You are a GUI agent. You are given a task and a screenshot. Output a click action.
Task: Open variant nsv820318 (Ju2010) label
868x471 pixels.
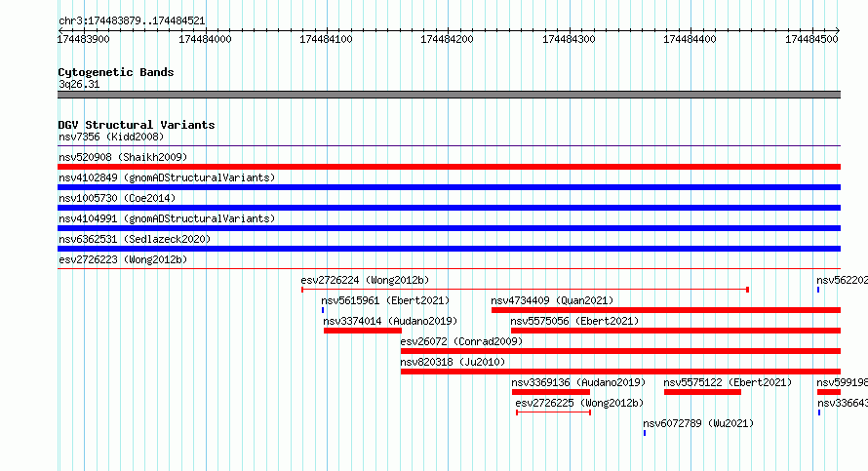453,362
